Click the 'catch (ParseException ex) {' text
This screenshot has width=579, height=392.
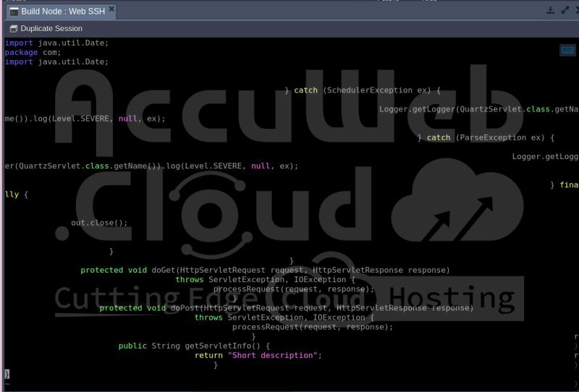(x=491, y=137)
